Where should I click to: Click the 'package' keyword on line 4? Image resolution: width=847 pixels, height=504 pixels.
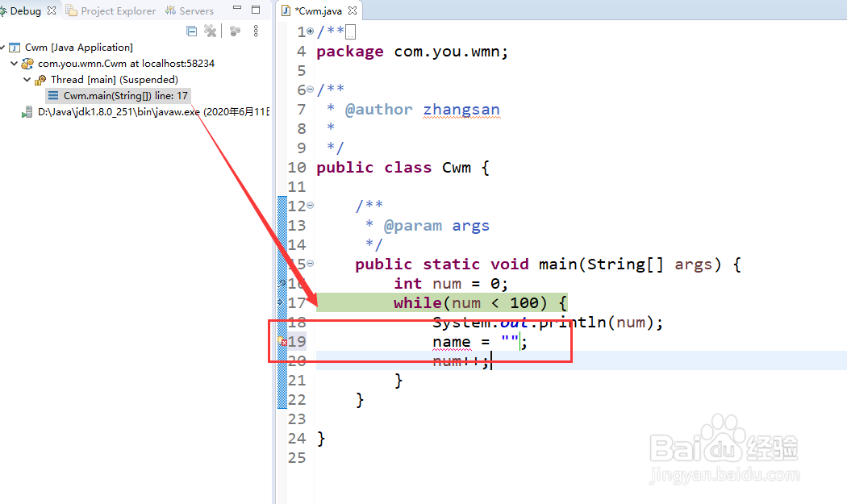[x=350, y=52]
